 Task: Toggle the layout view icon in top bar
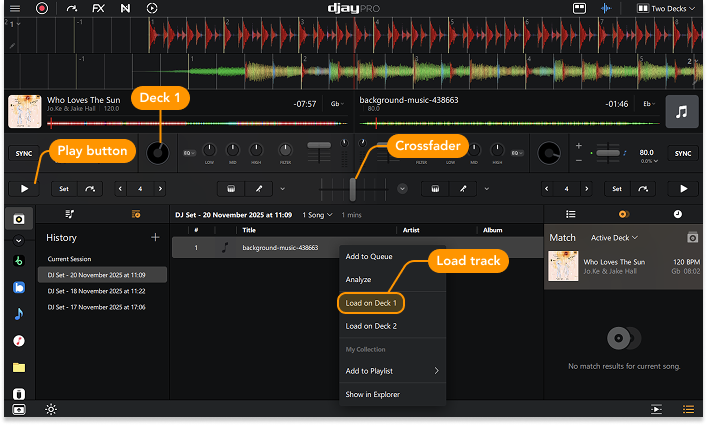click(579, 8)
